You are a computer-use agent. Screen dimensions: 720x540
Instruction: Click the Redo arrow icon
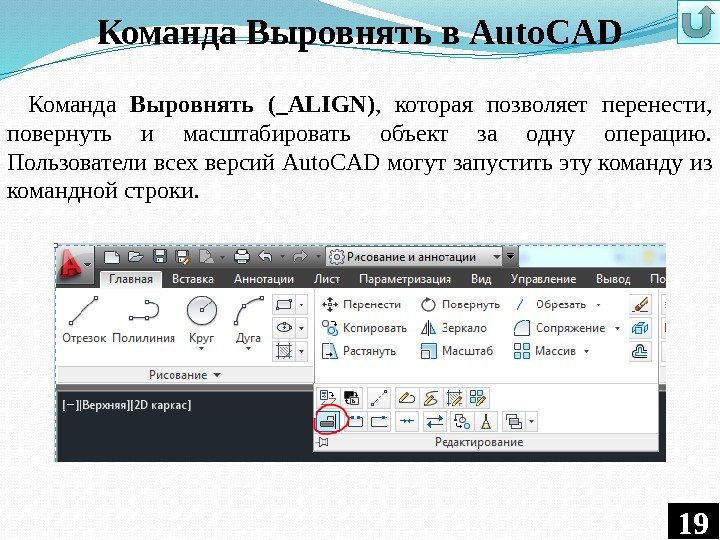coord(300,256)
